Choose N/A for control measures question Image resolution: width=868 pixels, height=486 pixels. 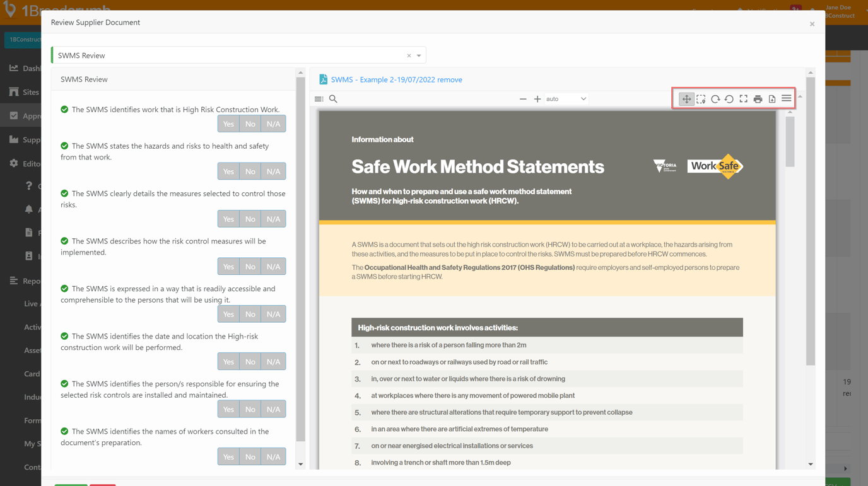pyautogui.click(x=273, y=219)
